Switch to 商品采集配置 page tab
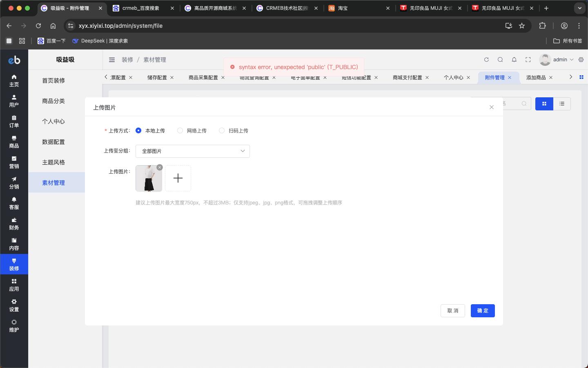588x368 pixels. (x=203, y=78)
